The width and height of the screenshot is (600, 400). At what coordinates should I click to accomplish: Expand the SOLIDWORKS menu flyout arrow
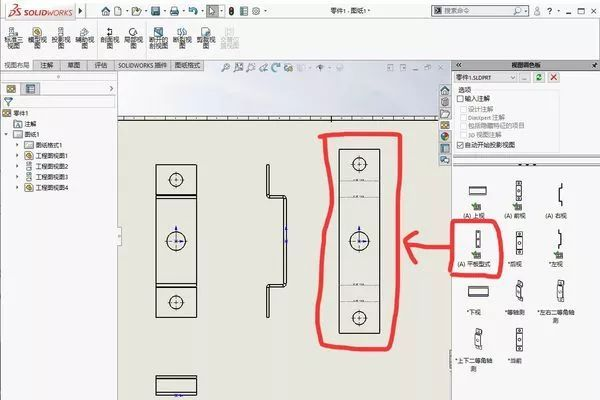pos(80,11)
